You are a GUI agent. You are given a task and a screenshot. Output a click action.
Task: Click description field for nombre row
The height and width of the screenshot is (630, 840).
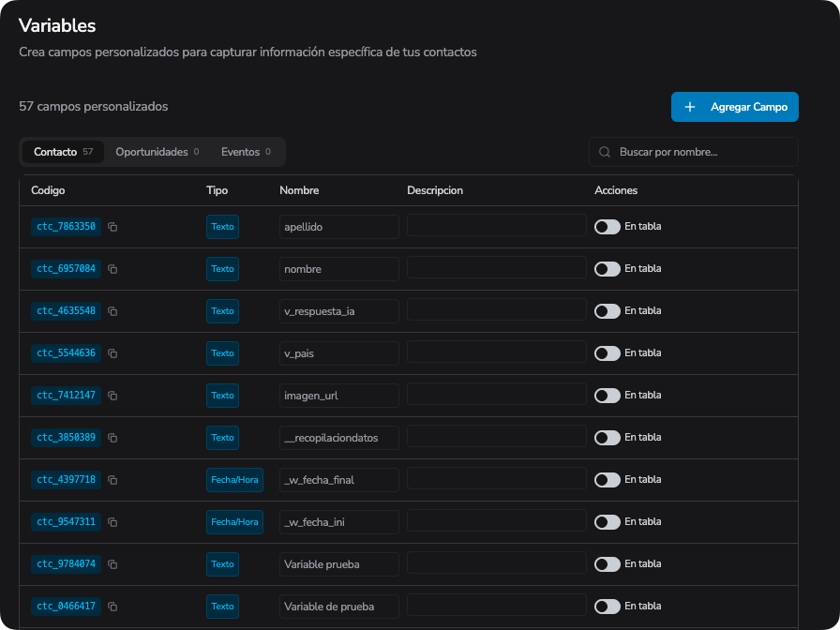coord(497,267)
